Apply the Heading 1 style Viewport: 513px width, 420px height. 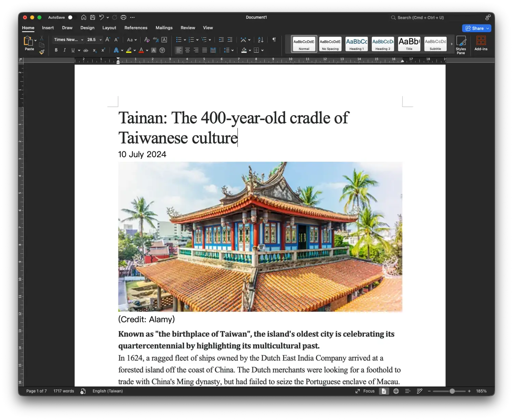tap(356, 44)
